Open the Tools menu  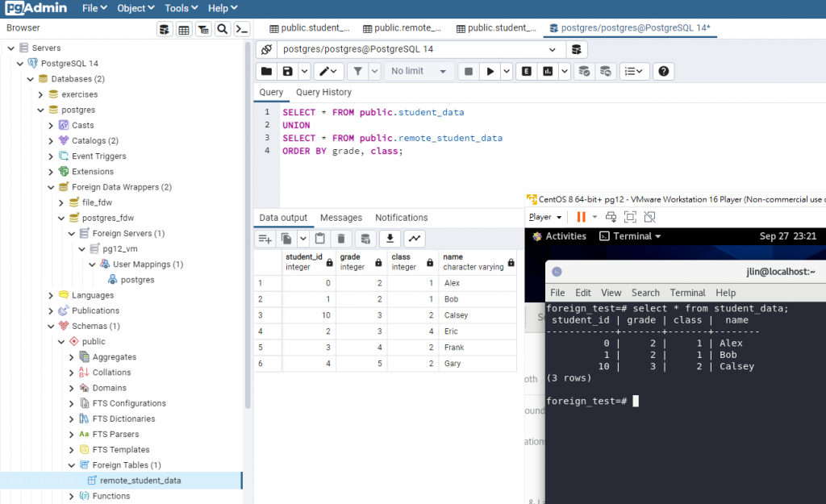click(181, 8)
